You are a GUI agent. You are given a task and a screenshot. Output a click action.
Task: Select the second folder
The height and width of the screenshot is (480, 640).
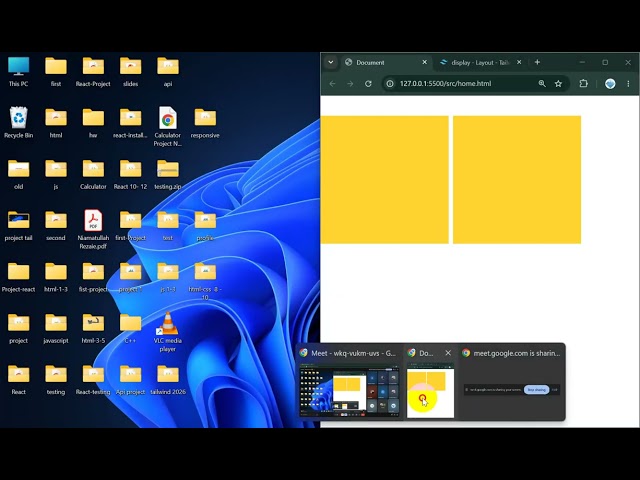[56, 226]
